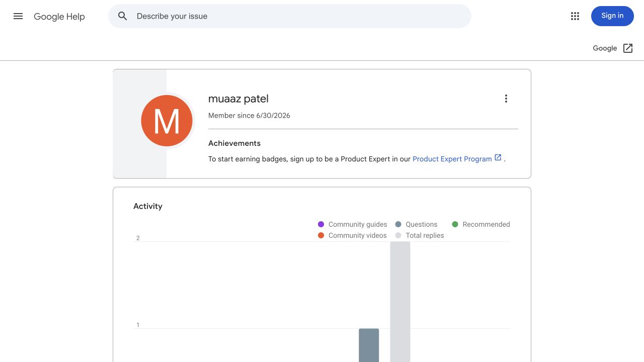The width and height of the screenshot is (644, 362).
Task: Click the muaaz patel profile name
Action: click(x=238, y=99)
